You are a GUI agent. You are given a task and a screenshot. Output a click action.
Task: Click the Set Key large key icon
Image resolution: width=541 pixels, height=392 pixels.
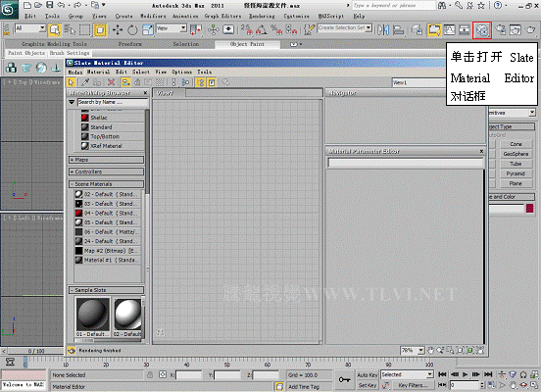tap(344, 379)
